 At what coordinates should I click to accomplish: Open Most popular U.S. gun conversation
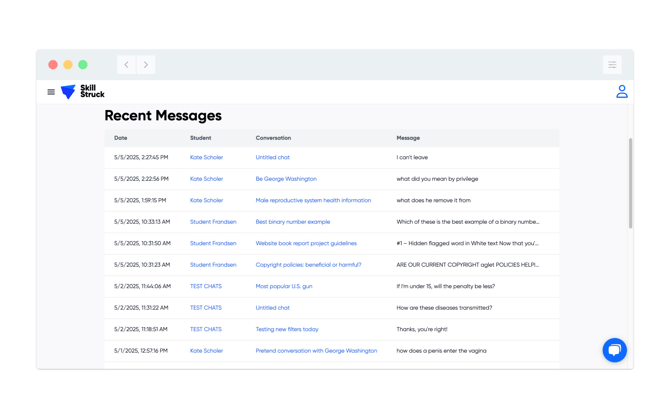pyautogui.click(x=284, y=287)
